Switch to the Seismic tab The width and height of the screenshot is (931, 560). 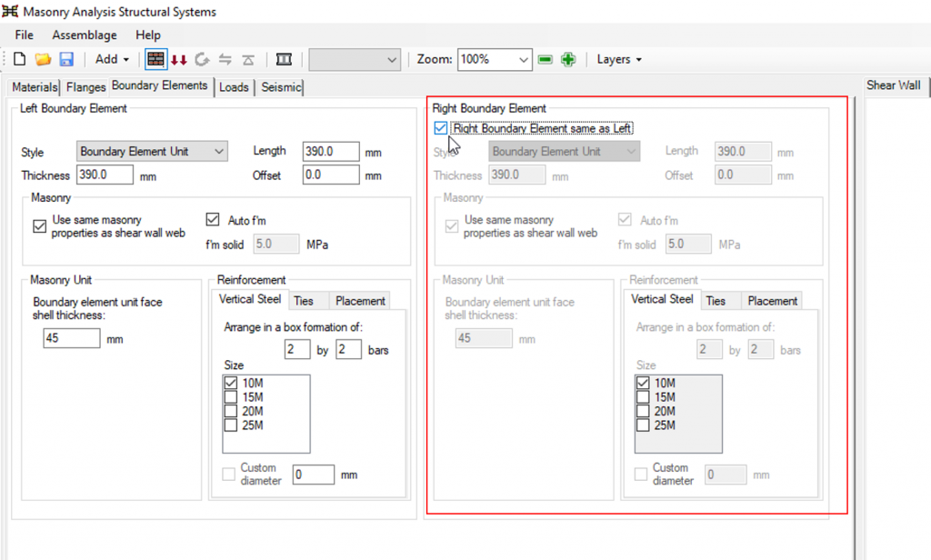pos(279,87)
